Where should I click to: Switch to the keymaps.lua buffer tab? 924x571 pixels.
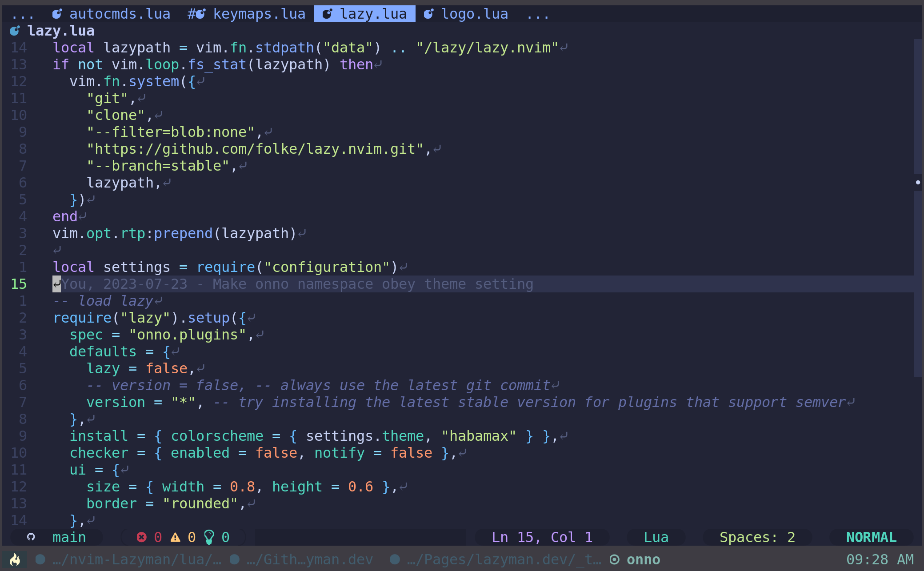click(259, 14)
